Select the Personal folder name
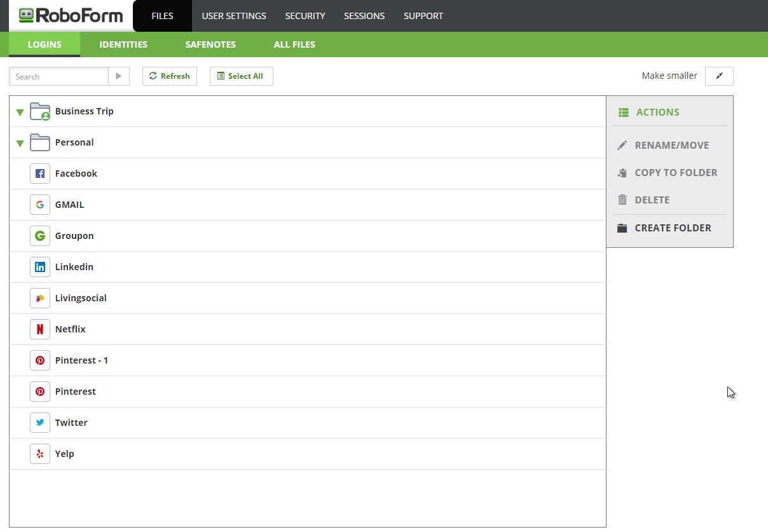 pyautogui.click(x=74, y=142)
